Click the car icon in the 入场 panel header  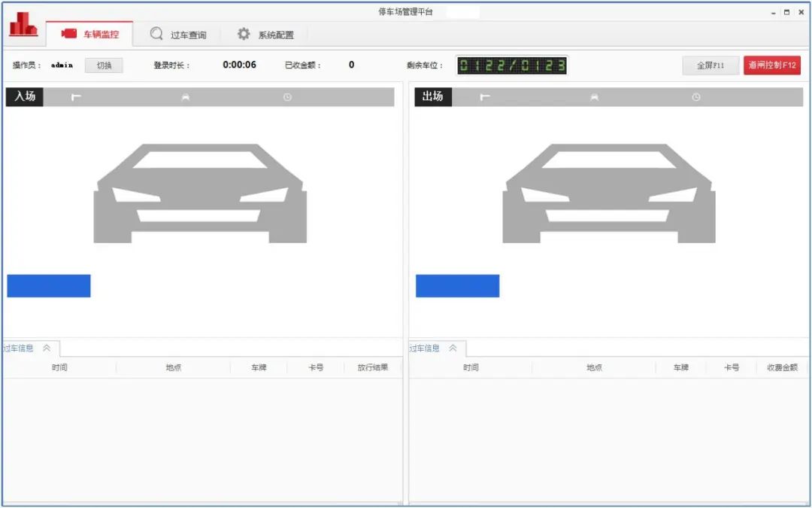point(184,96)
